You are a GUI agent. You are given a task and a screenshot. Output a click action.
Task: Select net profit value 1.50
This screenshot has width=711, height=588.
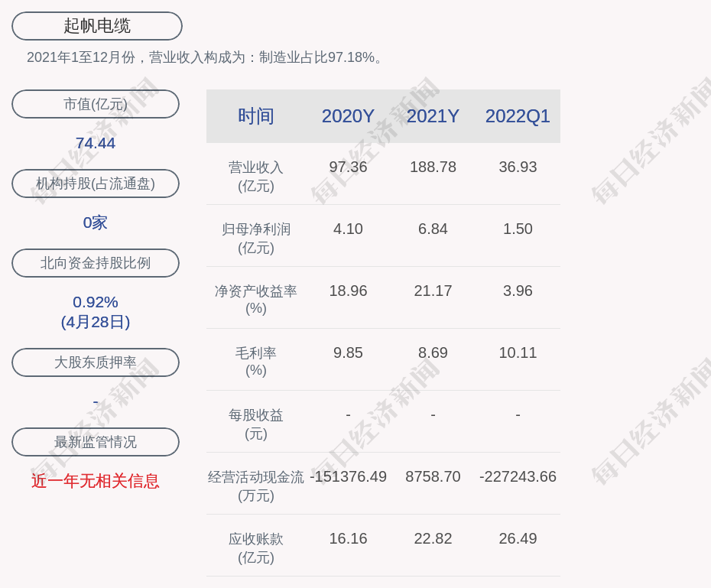[518, 229]
